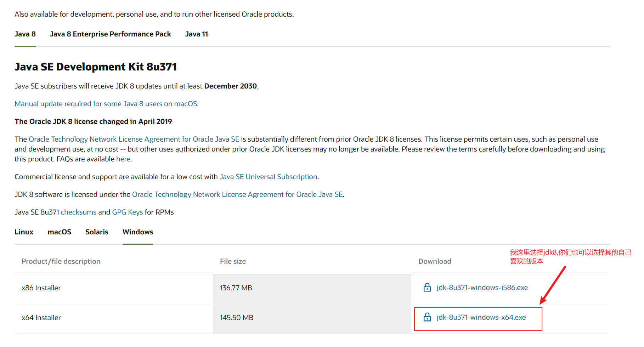Select the Linux platform tab
644x347 pixels.
tap(24, 232)
